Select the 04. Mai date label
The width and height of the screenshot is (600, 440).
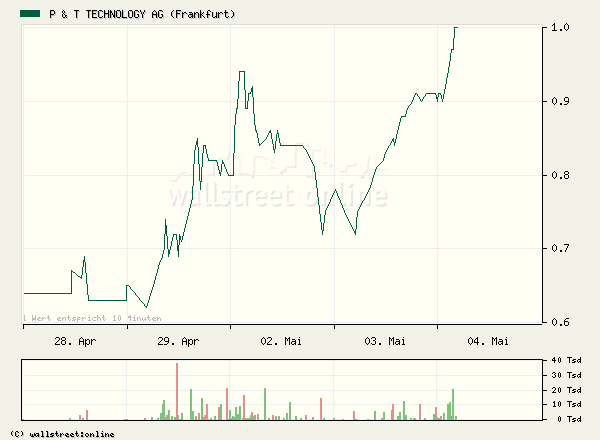[x=488, y=341]
